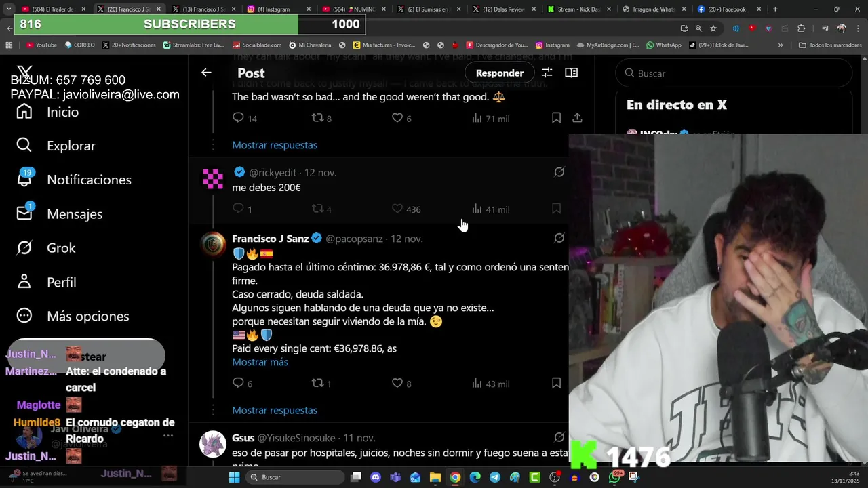The width and height of the screenshot is (868, 488).
Task: Open the @rickyedit profile handle
Action: [273, 173]
